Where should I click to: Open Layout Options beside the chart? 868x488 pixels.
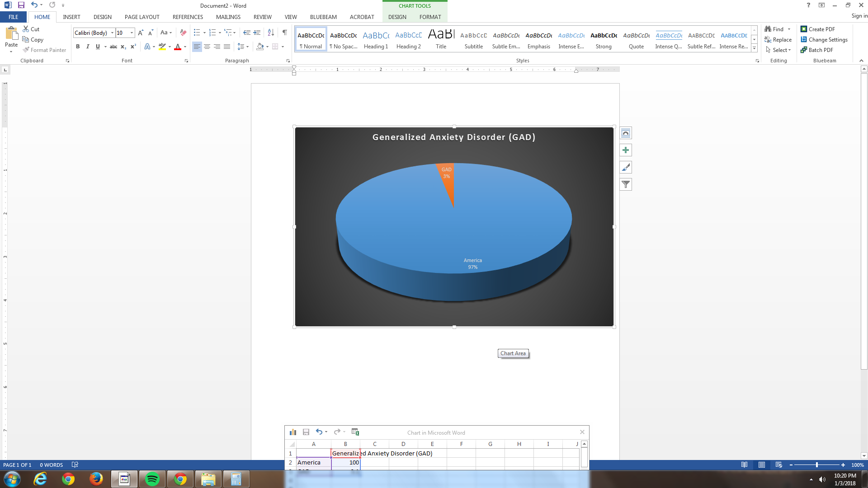pyautogui.click(x=626, y=133)
